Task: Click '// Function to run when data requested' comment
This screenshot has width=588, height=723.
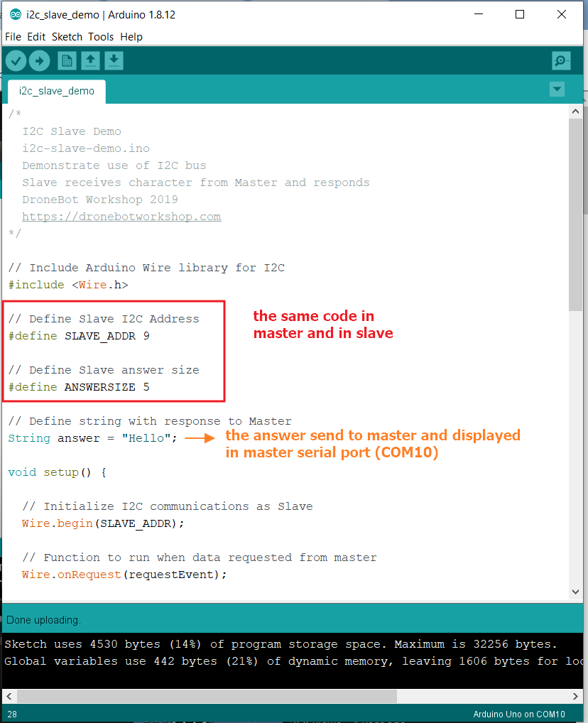Action: (200, 558)
